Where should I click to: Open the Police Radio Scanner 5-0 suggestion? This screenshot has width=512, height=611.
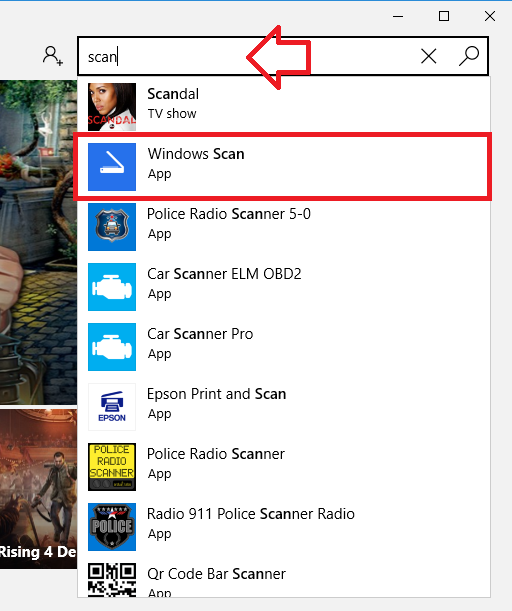(283, 227)
